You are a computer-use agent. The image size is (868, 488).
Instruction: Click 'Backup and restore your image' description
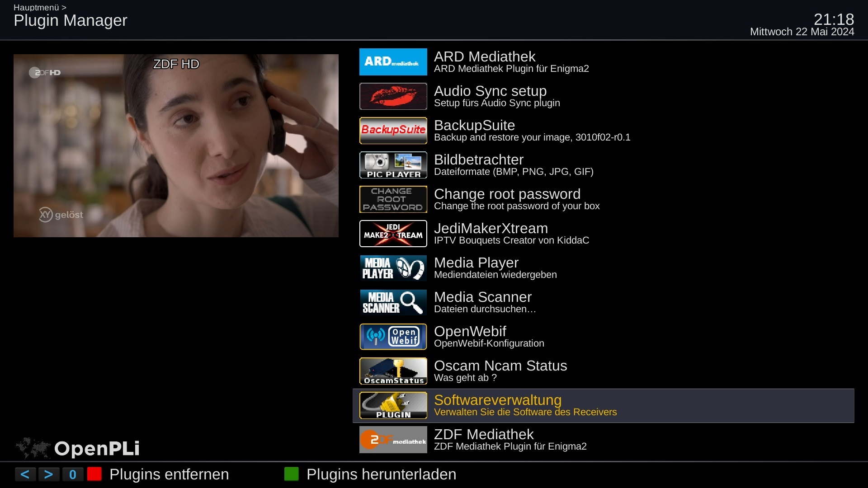coord(532,137)
